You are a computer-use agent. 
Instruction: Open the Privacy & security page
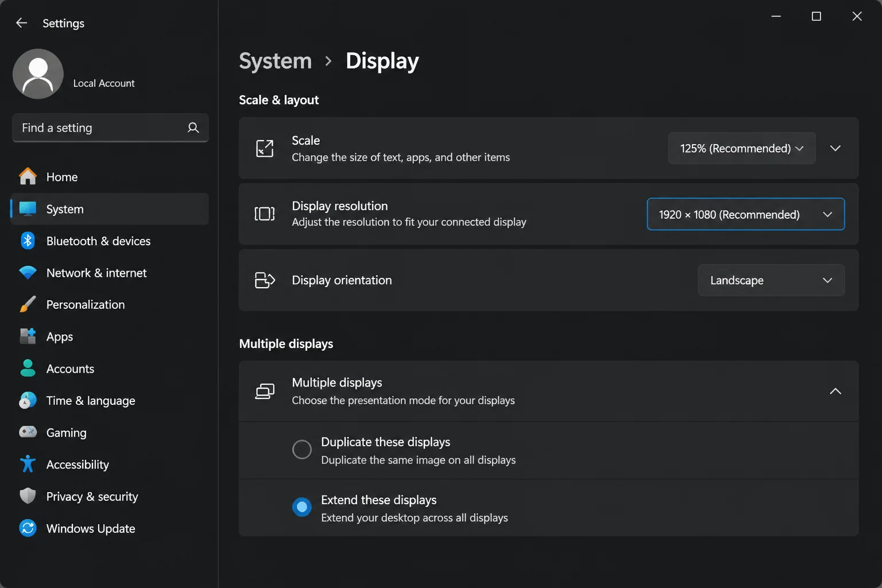pyautogui.click(x=110, y=496)
